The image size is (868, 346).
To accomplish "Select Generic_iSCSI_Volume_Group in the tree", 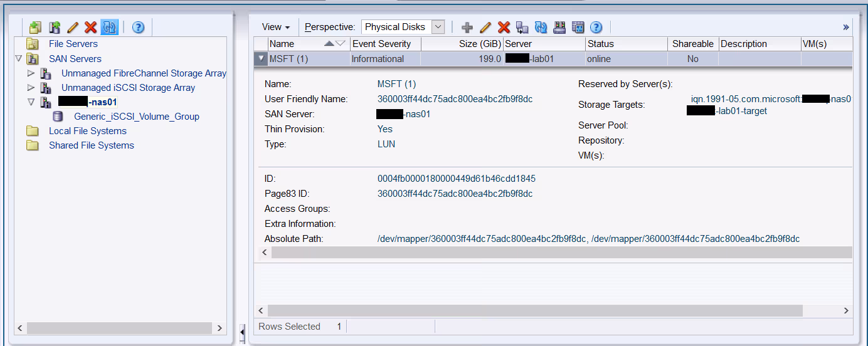I will (136, 117).
